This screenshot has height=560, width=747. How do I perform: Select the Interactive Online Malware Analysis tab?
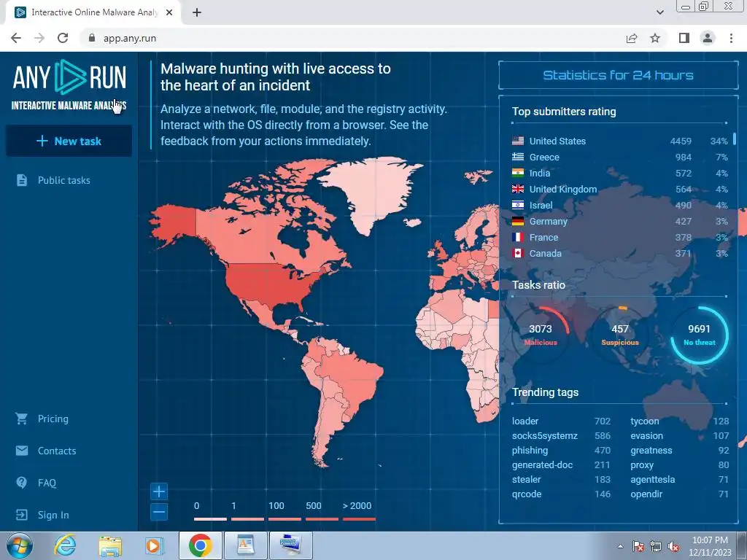94,12
